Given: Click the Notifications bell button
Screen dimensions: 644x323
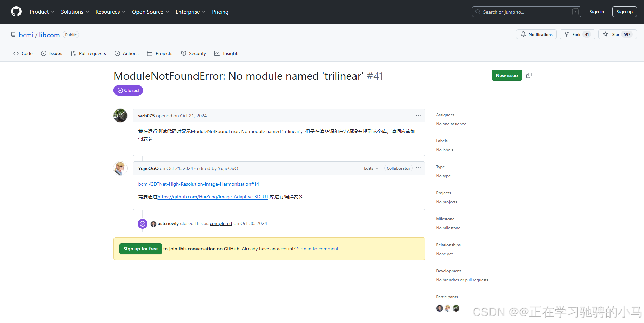Looking at the screenshot, I should 536,34.
